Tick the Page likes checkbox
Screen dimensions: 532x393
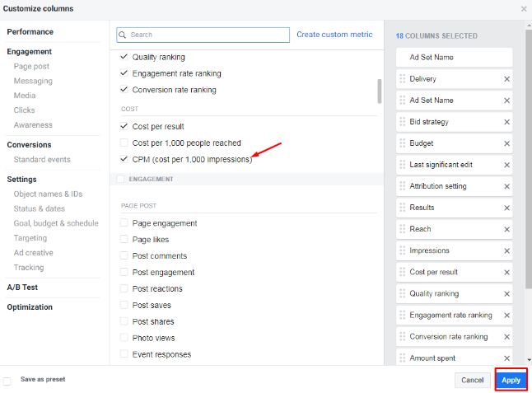[x=124, y=240]
